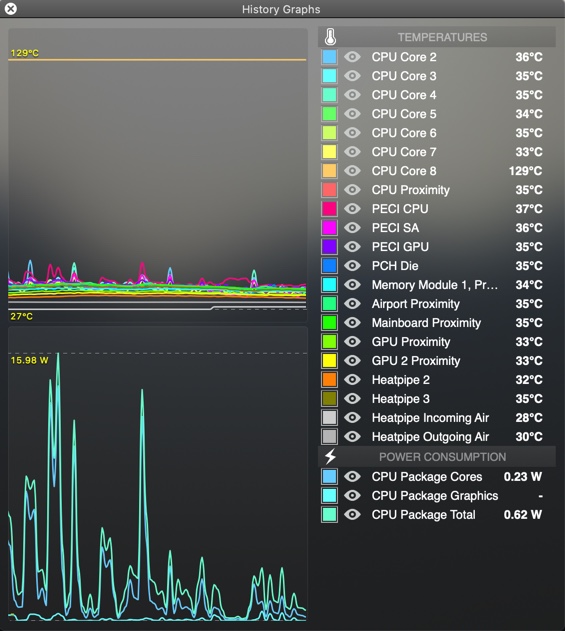Toggle CPU Package Total visibility eye
This screenshot has height=631, width=565.
tap(352, 514)
